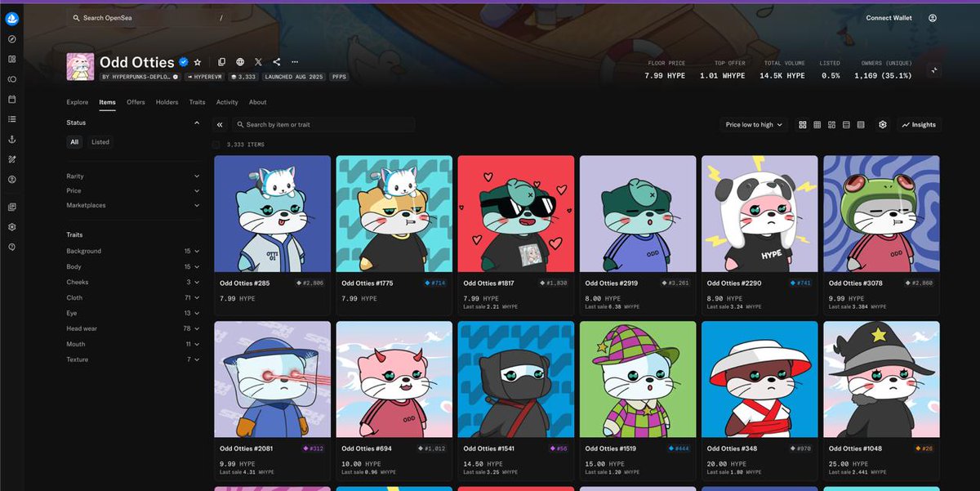Share the Odd Otties collection
The width and height of the screenshot is (980, 491).
(x=277, y=62)
